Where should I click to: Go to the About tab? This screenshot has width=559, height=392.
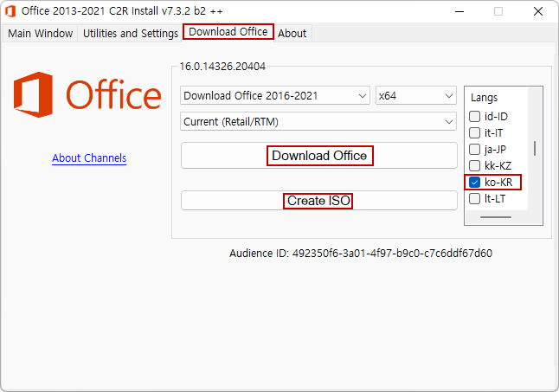tap(292, 33)
